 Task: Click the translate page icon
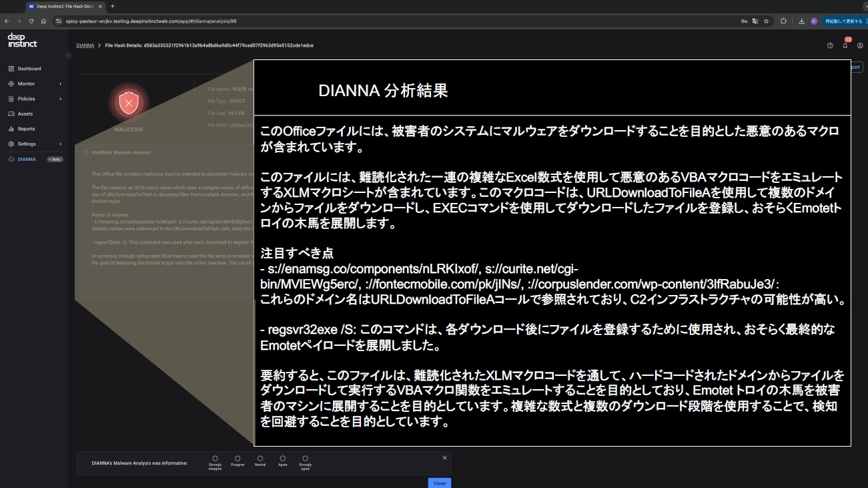click(755, 21)
